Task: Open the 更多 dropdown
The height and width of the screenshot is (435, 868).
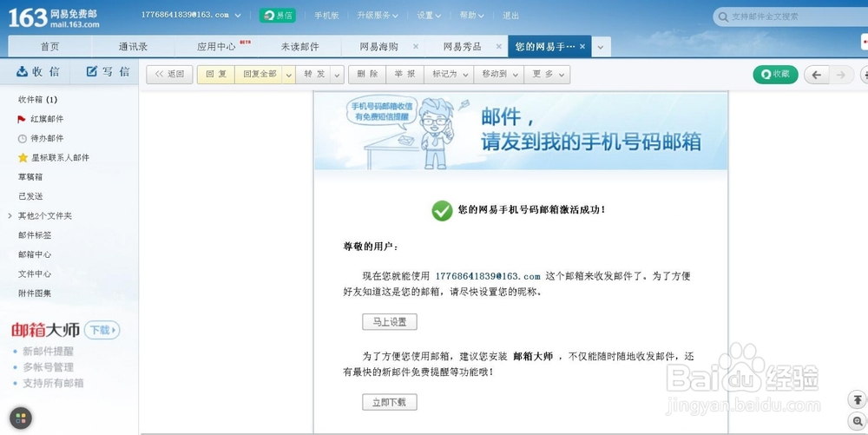Action: pos(547,75)
